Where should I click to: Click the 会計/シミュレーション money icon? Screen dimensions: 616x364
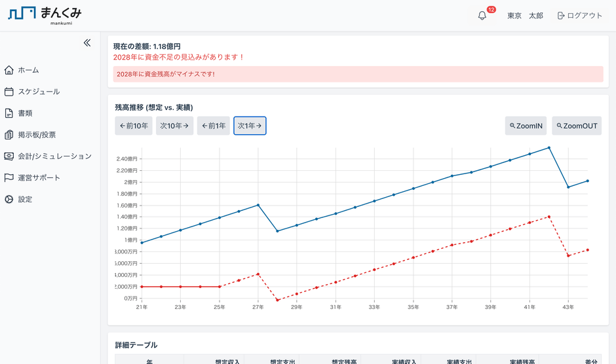pyautogui.click(x=9, y=156)
